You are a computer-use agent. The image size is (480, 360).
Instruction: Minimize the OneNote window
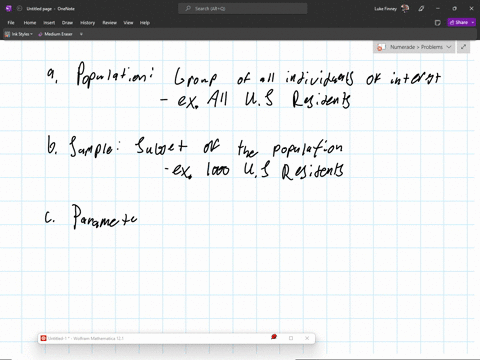[x=438, y=9]
